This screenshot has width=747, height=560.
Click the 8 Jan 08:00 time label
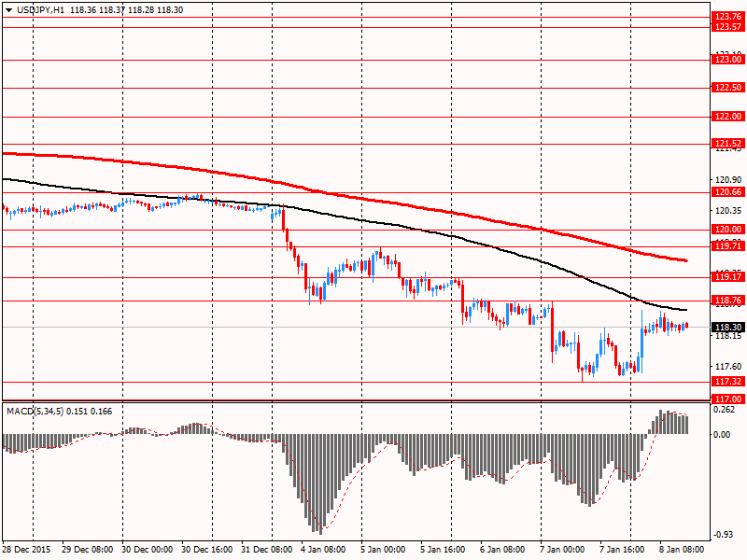point(682,549)
